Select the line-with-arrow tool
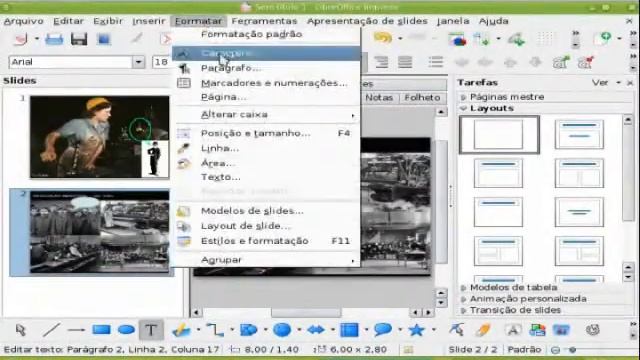Image resolution: width=640 pixels, height=360 pixels. (x=76, y=330)
